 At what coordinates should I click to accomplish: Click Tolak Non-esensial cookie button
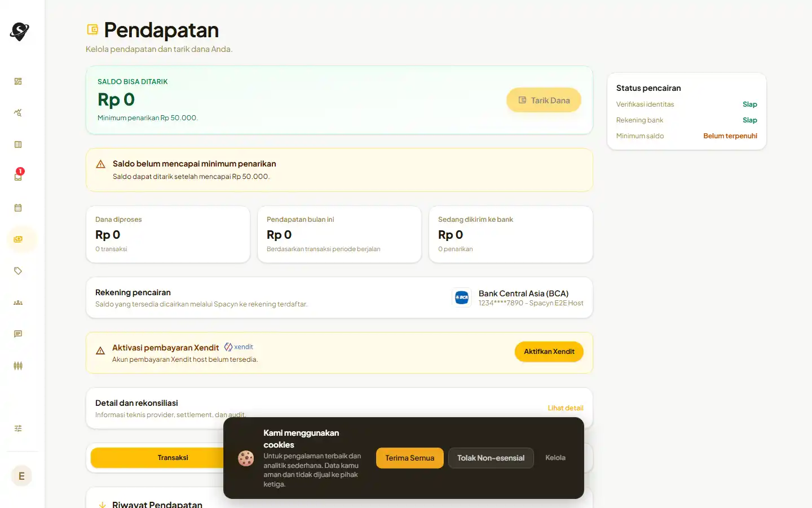[x=491, y=458]
